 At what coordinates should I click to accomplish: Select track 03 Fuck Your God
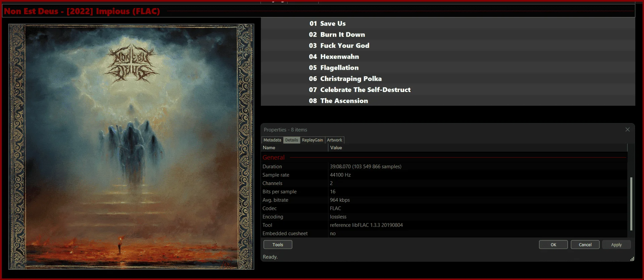coord(448,46)
